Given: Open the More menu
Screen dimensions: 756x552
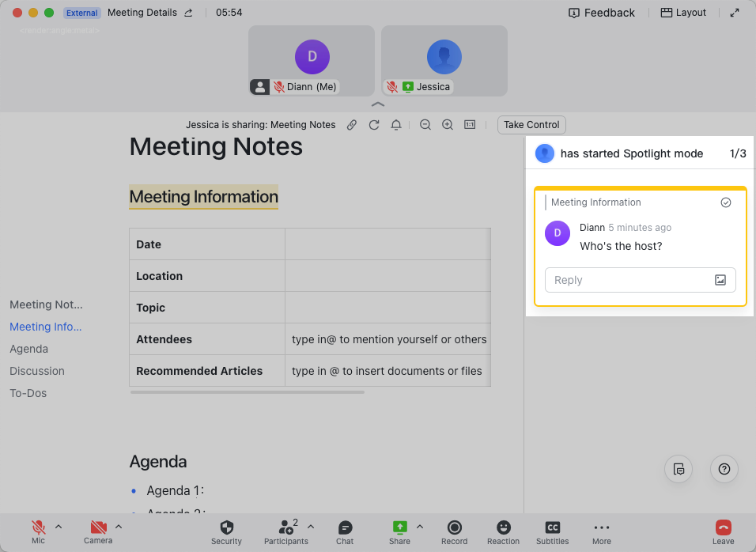Looking at the screenshot, I should click(x=601, y=532).
